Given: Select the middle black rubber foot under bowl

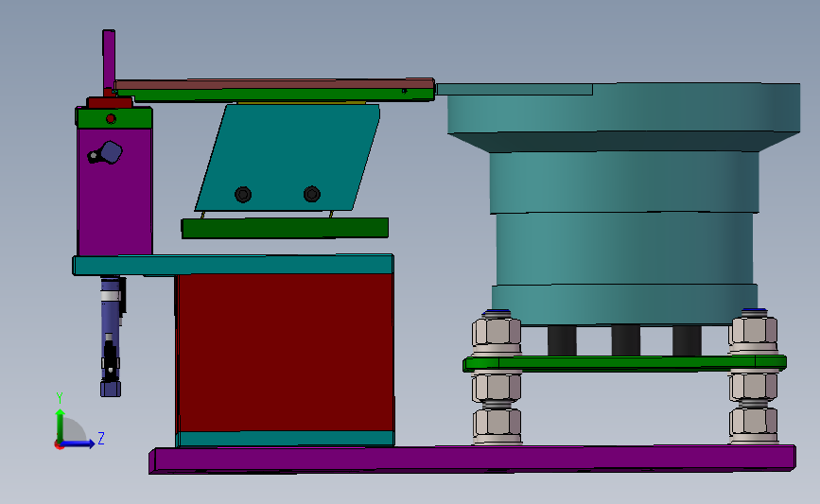Looking at the screenshot, I should 625,340.
